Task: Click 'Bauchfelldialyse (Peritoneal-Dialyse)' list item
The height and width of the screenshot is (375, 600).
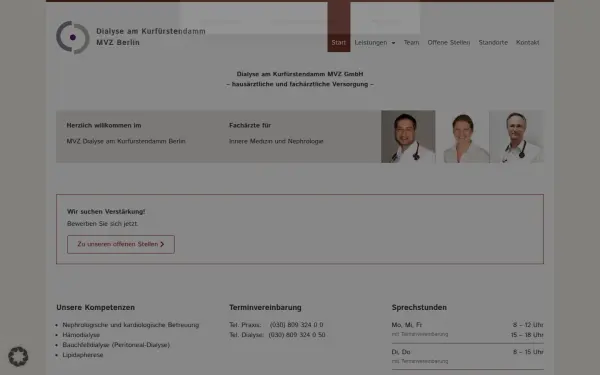Action: point(116,345)
